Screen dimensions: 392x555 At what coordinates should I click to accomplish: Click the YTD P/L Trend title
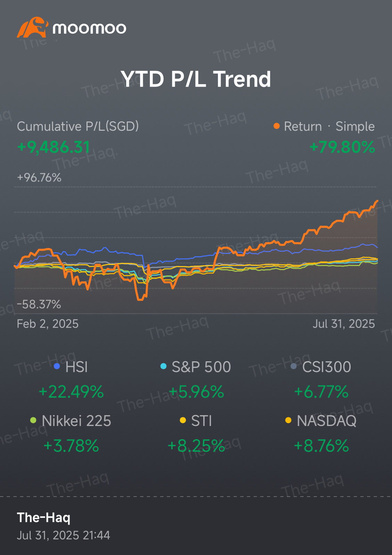coord(196,79)
